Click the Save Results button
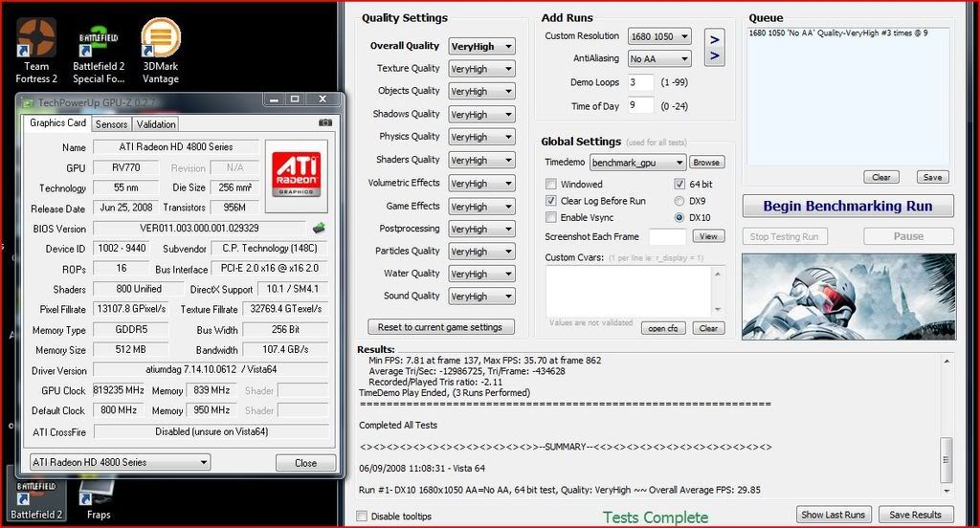The image size is (980, 528). point(915,515)
